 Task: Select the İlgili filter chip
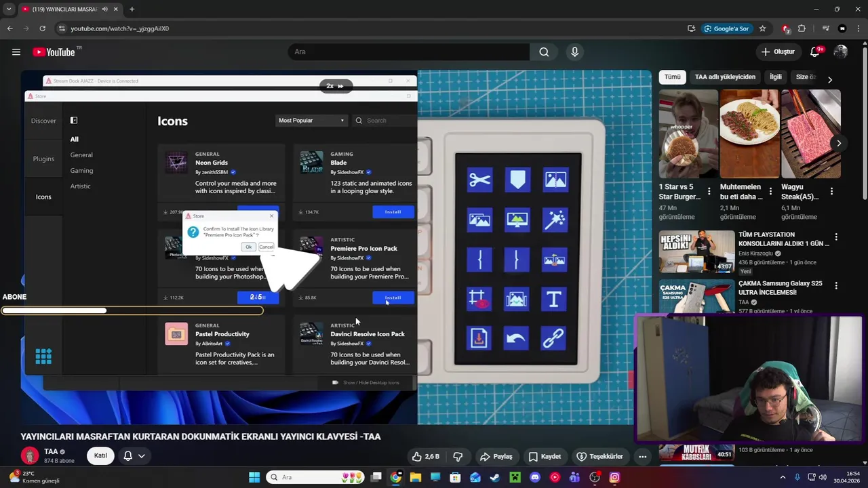(776, 77)
